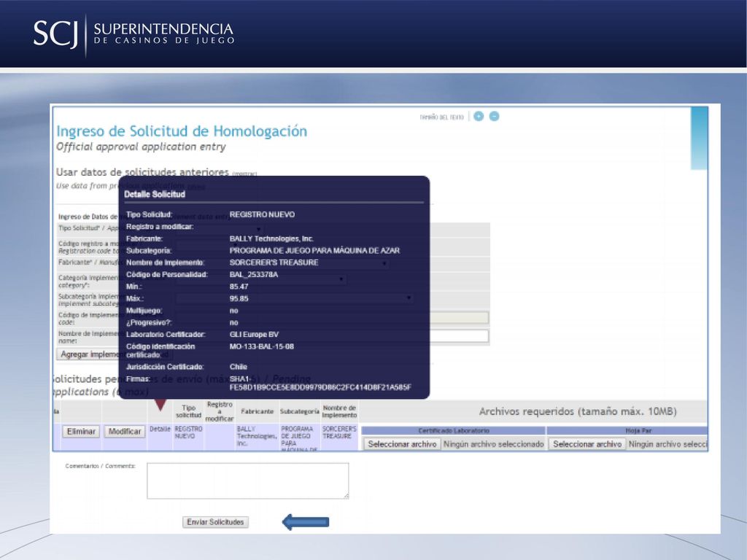Click 'Chile' jurisdiction value
The image size is (747, 560).
239,367
